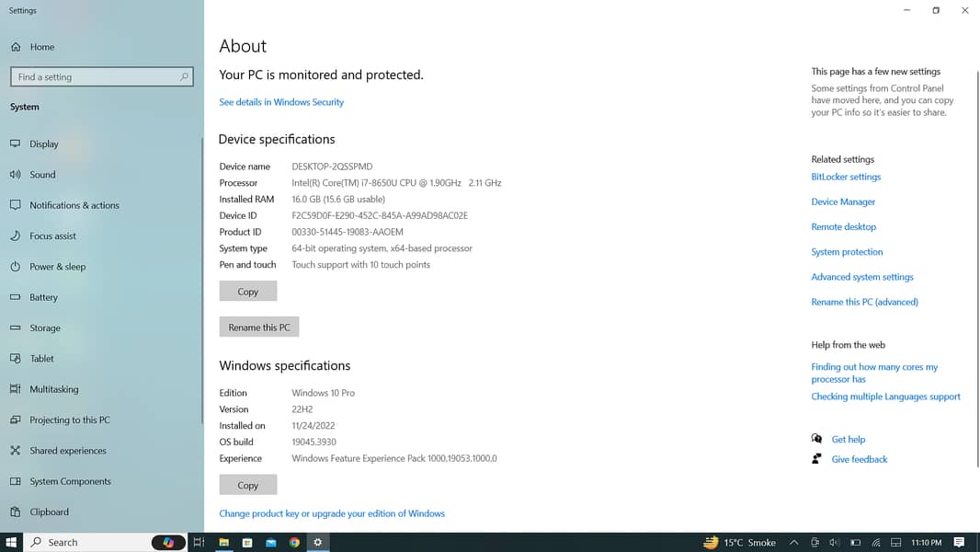980x552 pixels.
Task: Expand the system tray hidden icons chevron
Action: pos(793,543)
